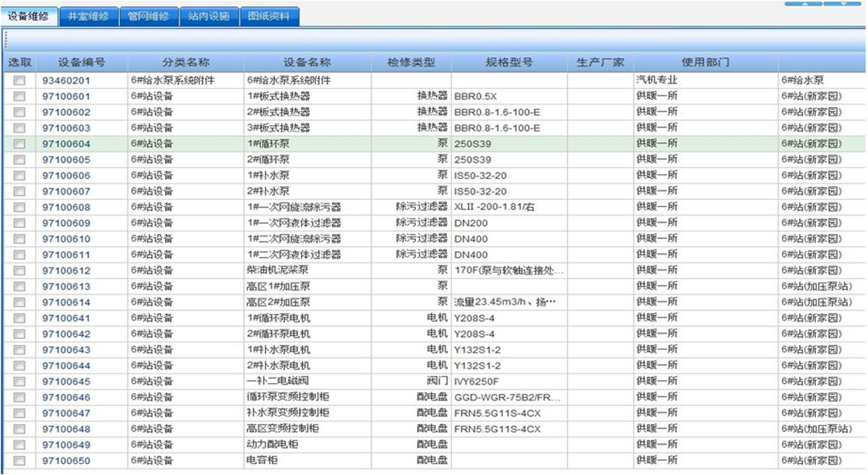
Task: Click spec cell GGD-WGR-75B2/FR…
Action: (x=508, y=398)
